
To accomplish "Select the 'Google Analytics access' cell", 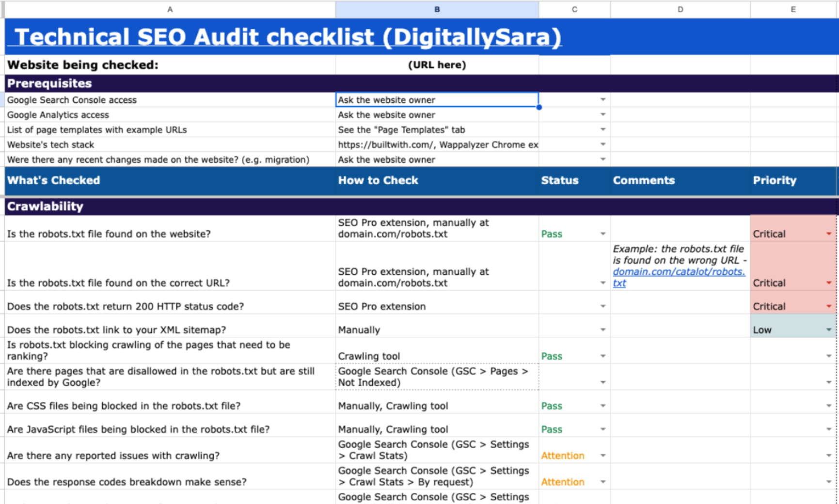I will coord(170,115).
